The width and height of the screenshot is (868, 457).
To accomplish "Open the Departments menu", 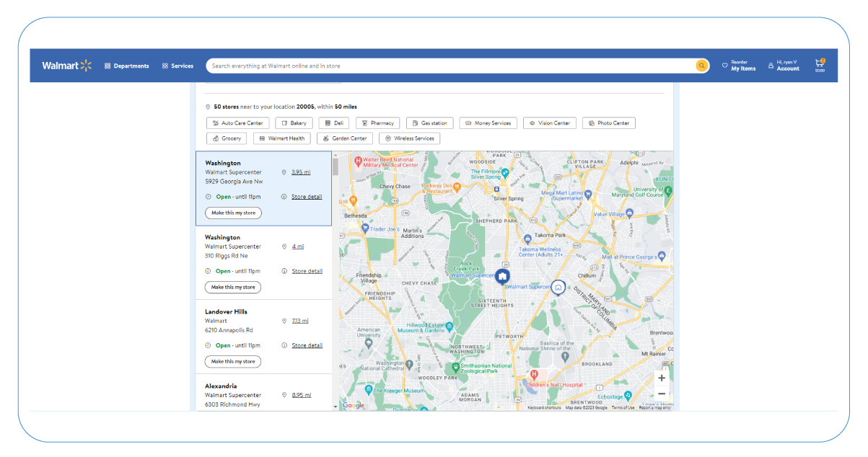I will (127, 66).
